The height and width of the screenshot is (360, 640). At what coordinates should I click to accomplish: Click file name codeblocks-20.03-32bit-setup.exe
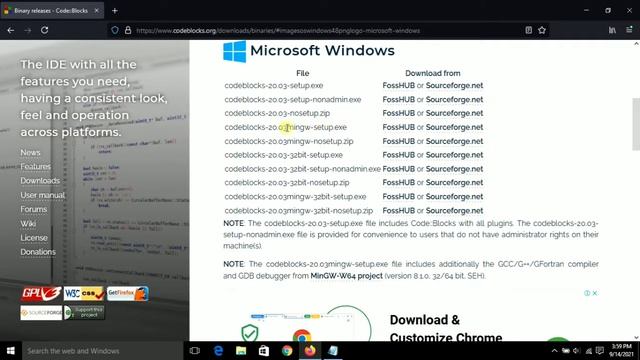(284, 155)
